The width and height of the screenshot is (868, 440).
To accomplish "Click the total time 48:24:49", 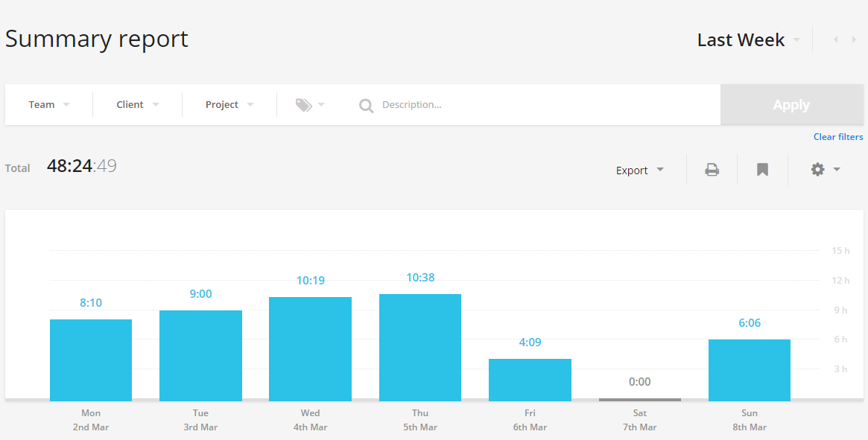I will (82, 166).
